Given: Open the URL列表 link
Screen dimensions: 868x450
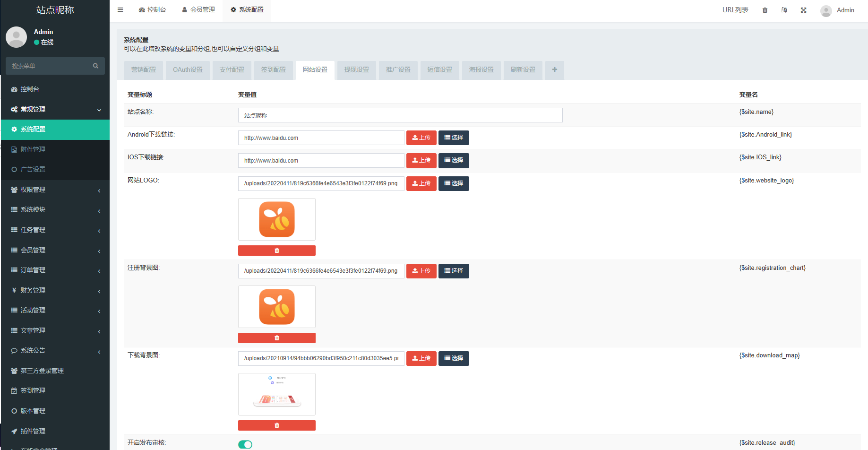Looking at the screenshot, I should pyautogui.click(x=735, y=10).
